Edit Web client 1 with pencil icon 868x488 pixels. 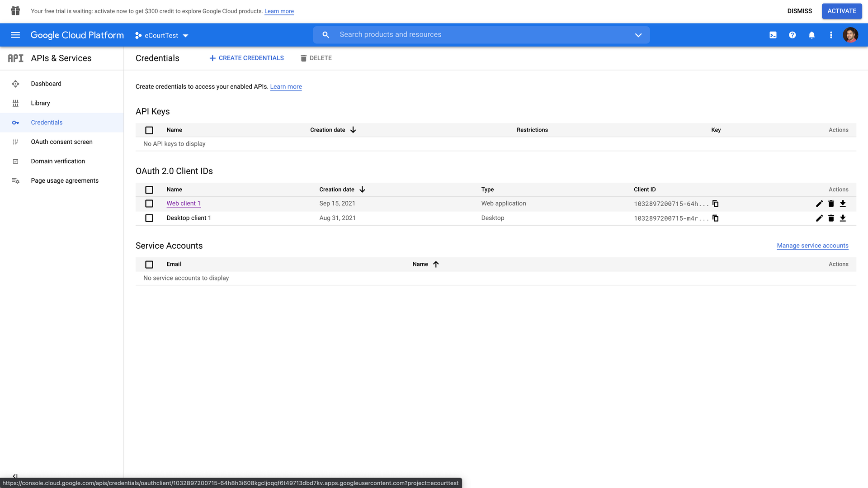pyautogui.click(x=819, y=204)
